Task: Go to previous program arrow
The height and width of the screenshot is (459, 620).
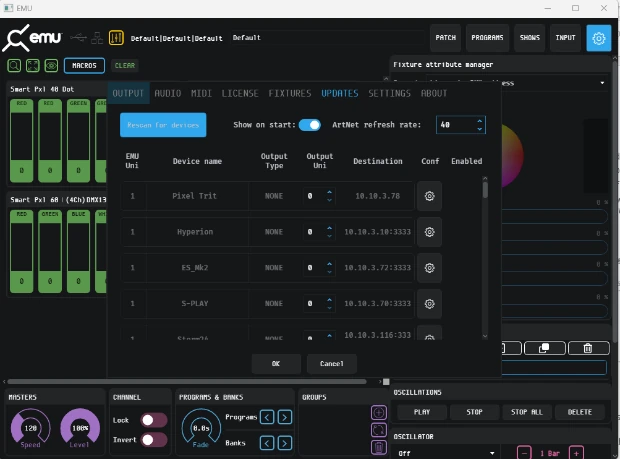Action: pyautogui.click(x=267, y=417)
